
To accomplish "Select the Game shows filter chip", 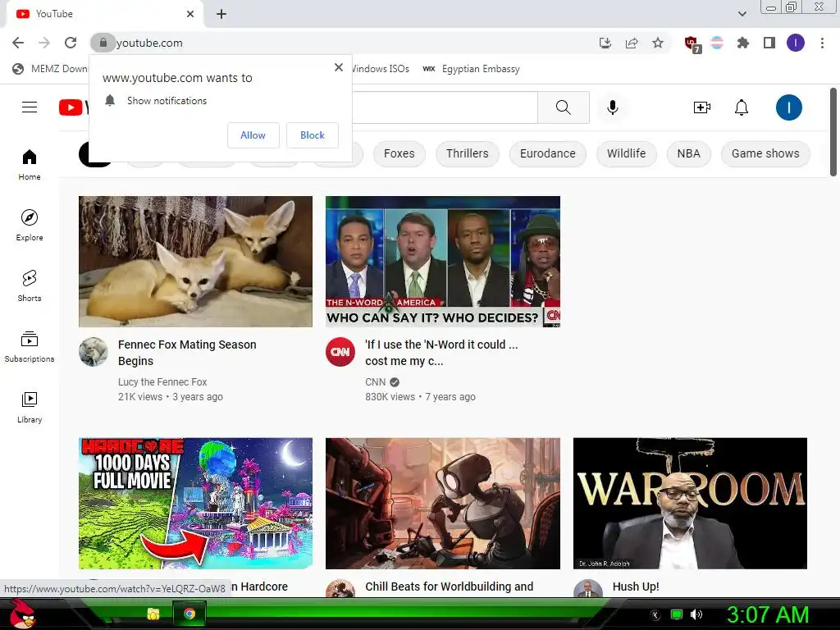I will 765,153.
